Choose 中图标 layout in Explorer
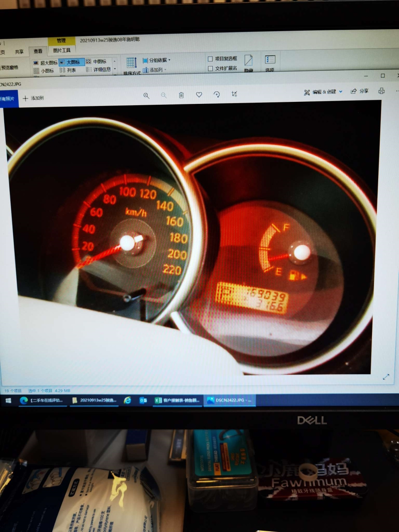The width and height of the screenshot is (399, 532). coord(97,62)
